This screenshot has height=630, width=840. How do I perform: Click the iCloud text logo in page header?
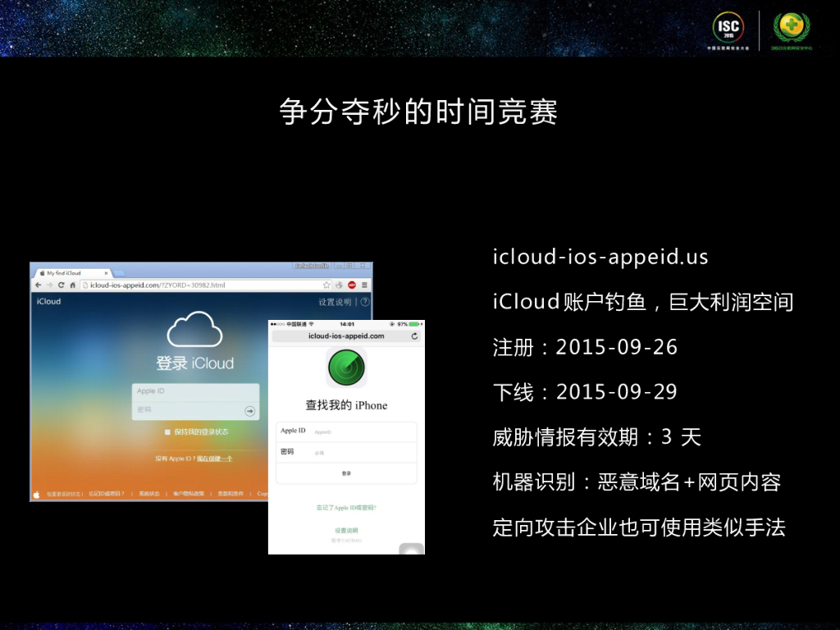(x=48, y=302)
